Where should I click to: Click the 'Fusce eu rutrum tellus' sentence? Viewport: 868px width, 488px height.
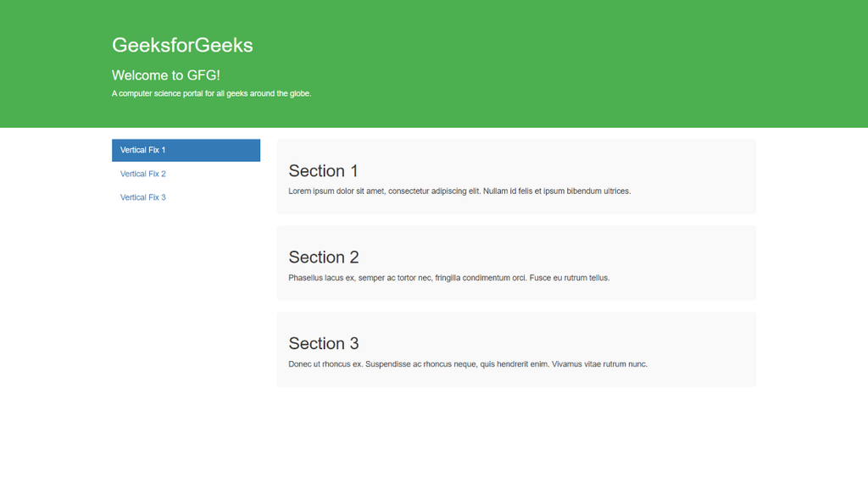[569, 278]
